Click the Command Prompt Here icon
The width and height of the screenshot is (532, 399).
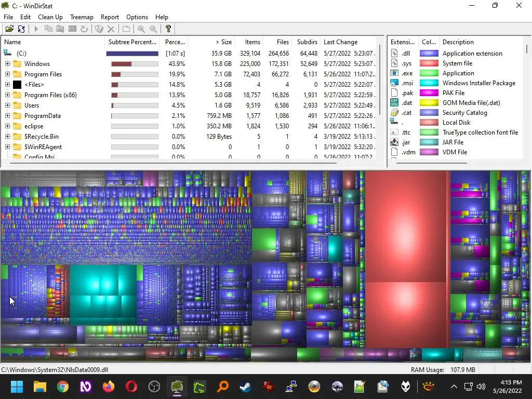tap(72, 29)
